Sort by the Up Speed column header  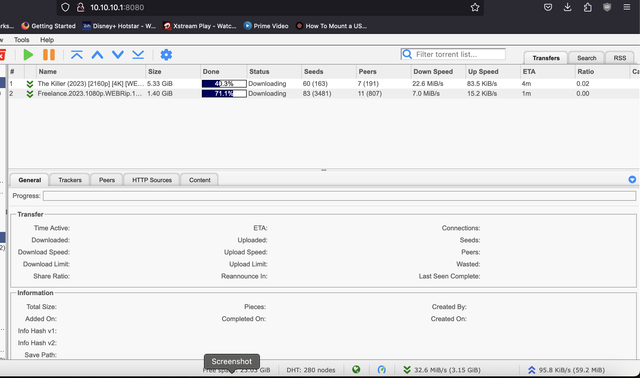[x=493, y=71]
